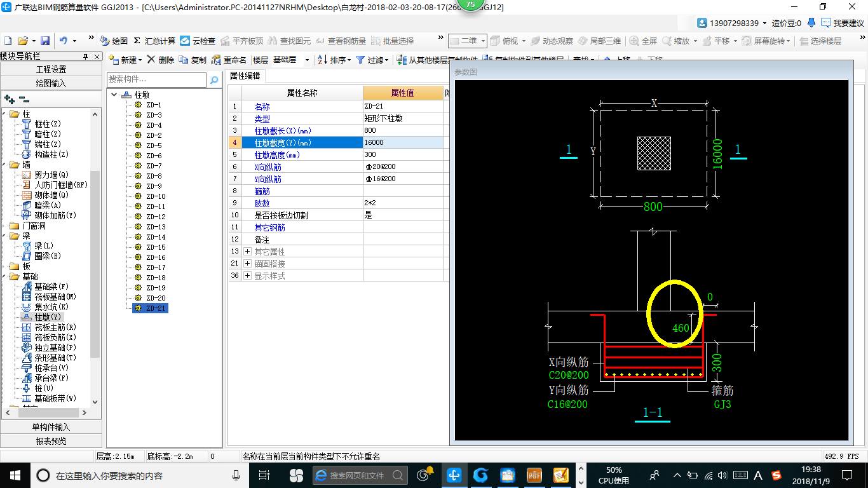
Task: Rename component via 重命名
Action: pos(229,60)
